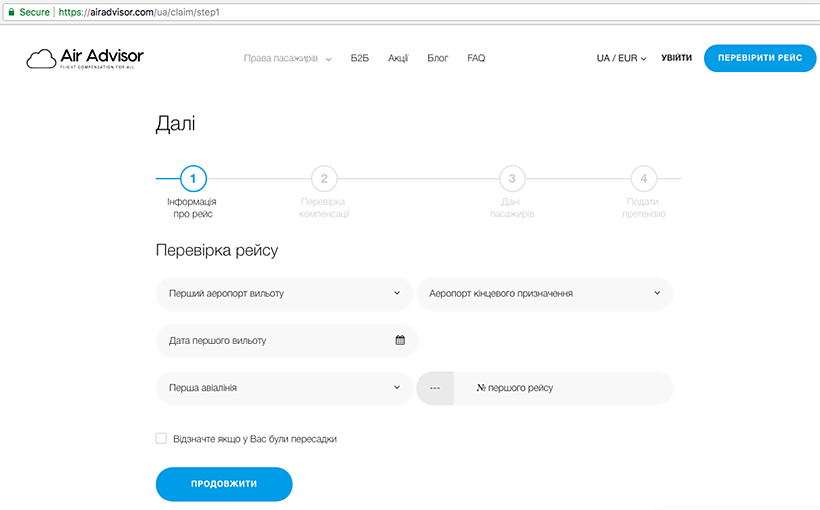The image size is (820, 510).
Task: Go to the Блог menu item
Action: (x=437, y=58)
